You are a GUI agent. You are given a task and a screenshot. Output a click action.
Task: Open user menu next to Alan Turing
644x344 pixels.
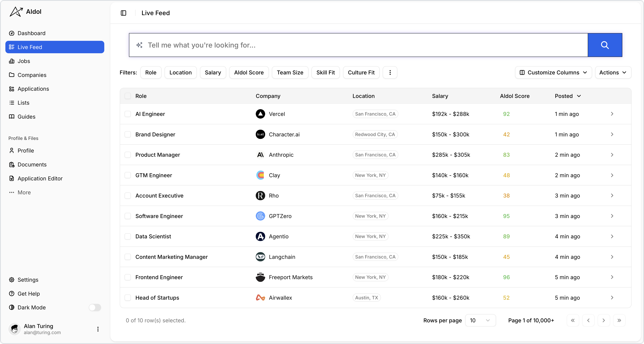click(98, 329)
